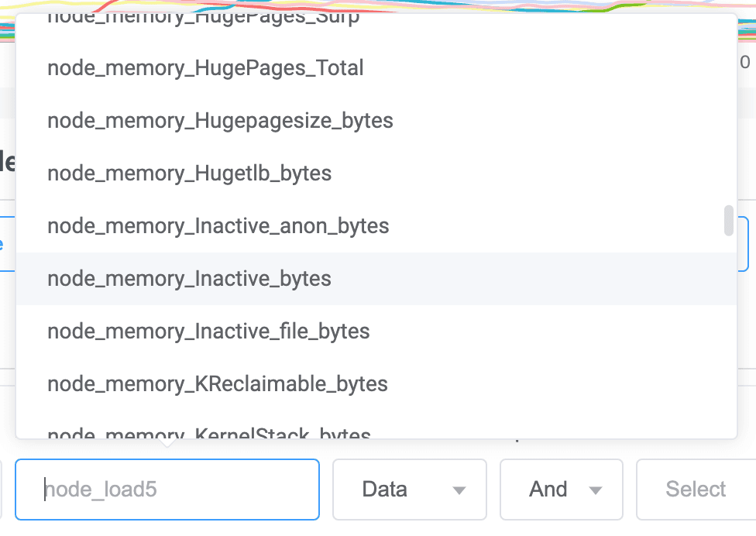Select node_memory_Inactive_anon_bytes entry
Screen dimensions: 756x536
point(376,226)
